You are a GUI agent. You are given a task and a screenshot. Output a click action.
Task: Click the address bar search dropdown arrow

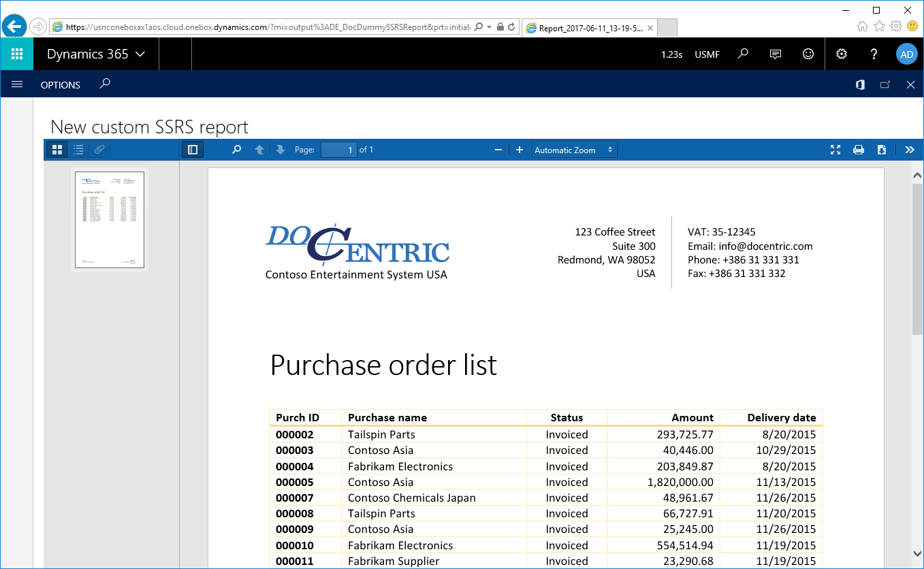coord(489,27)
